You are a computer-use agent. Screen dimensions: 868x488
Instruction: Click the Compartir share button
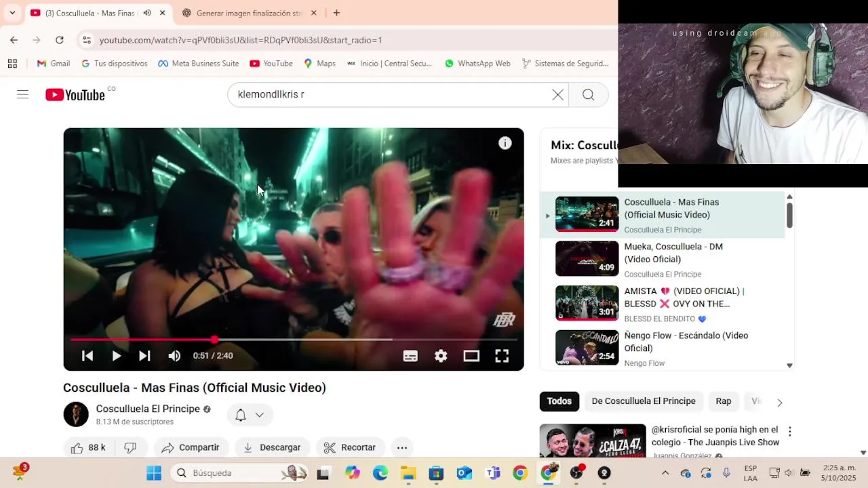[191, 447]
